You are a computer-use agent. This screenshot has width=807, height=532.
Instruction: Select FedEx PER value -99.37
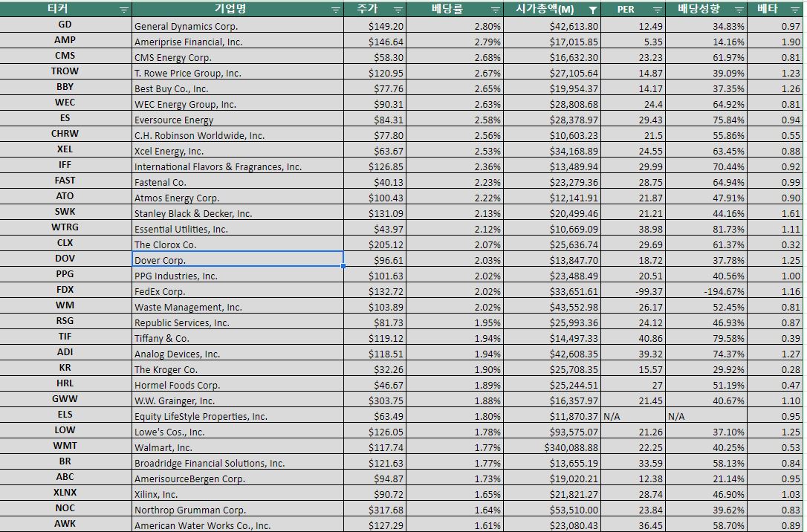click(x=633, y=291)
